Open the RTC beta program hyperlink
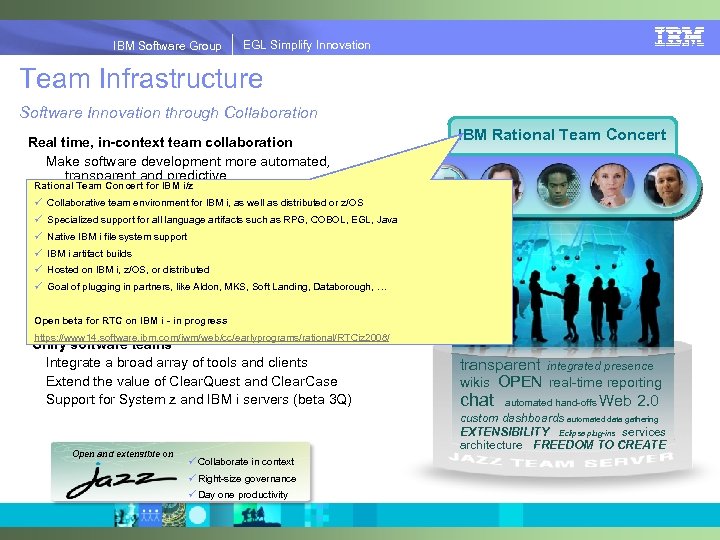This screenshot has height=540, width=720. pyautogui.click(x=212, y=338)
